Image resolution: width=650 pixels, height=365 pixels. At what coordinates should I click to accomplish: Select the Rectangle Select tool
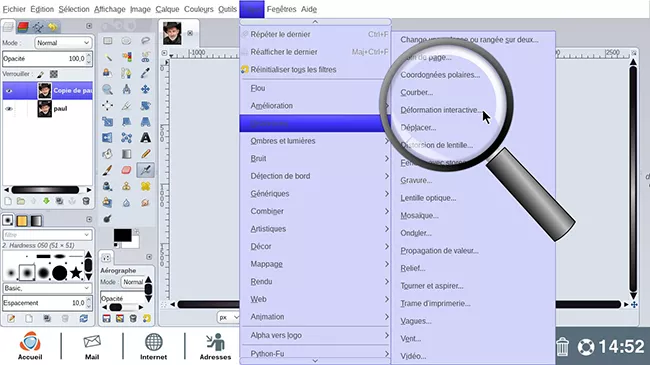click(108, 41)
